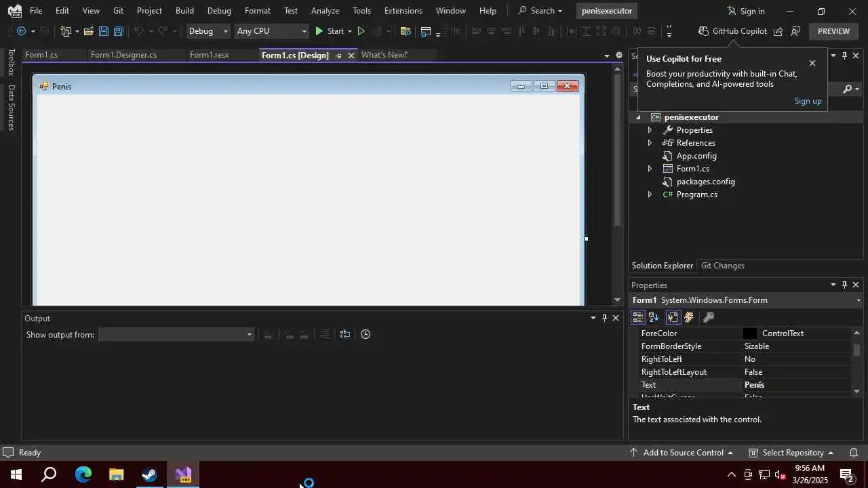Open the File menu
Viewport: 868px width, 488px height.
pyautogui.click(x=36, y=11)
